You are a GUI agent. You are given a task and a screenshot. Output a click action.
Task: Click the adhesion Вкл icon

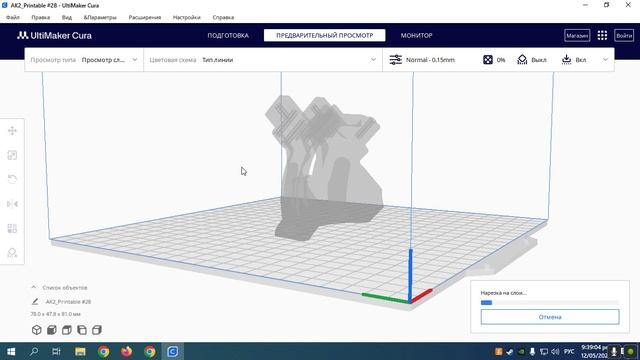(566, 60)
